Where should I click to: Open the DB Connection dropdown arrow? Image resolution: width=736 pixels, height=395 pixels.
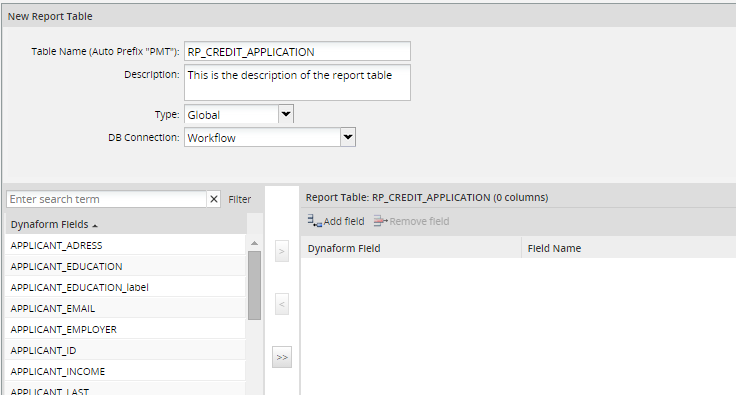coord(348,137)
